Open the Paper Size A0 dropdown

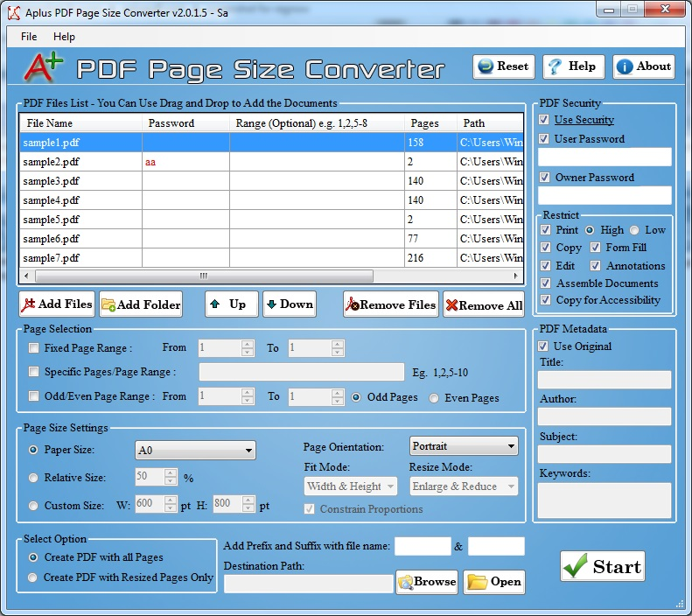[195, 450]
